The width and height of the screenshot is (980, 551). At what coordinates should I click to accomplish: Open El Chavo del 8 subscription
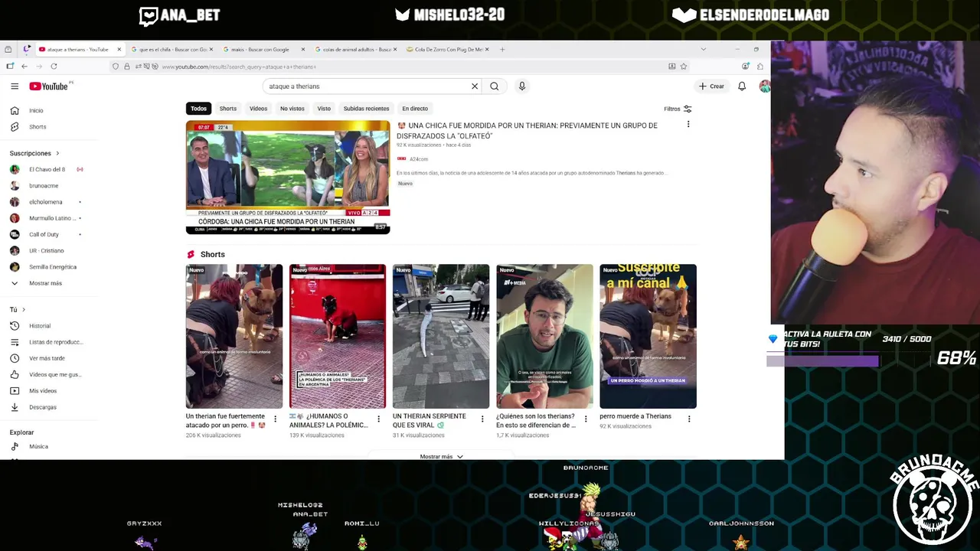(x=46, y=169)
